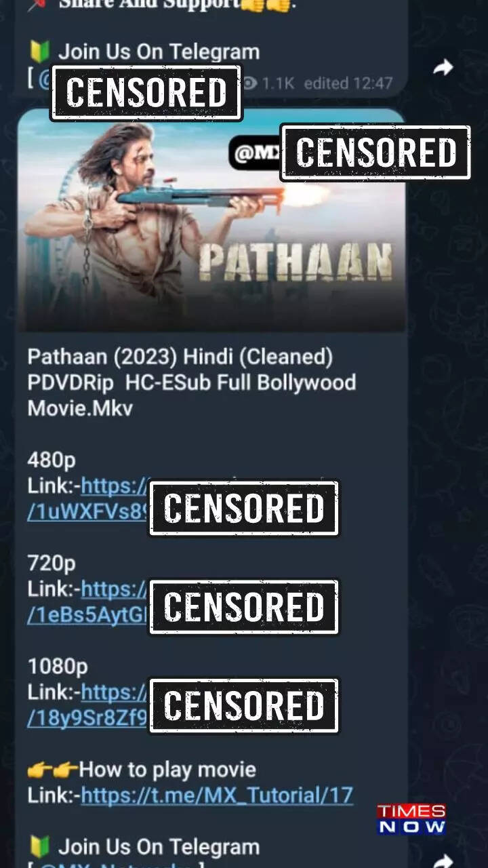Tap the forward arrow beside the top message

pyautogui.click(x=443, y=67)
